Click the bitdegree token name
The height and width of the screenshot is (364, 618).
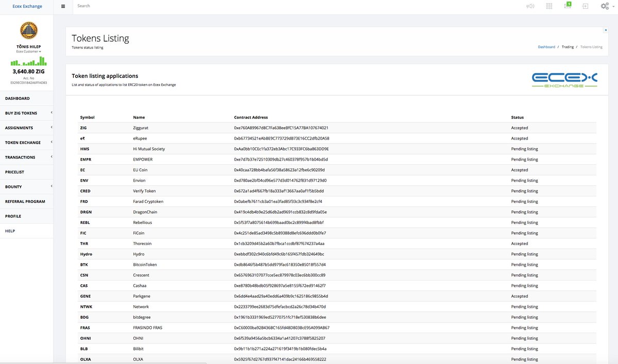[141, 317]
